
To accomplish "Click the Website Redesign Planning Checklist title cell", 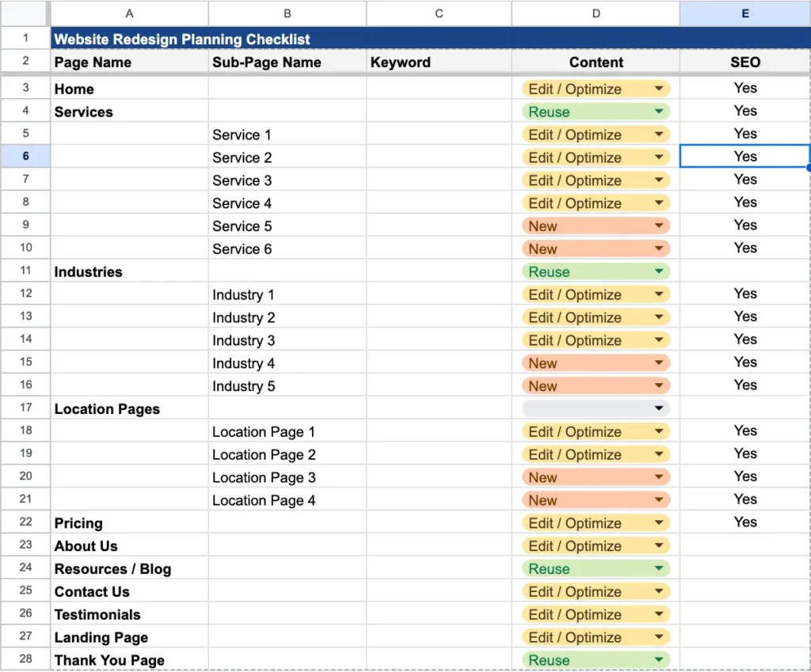I will pos(182,38).
